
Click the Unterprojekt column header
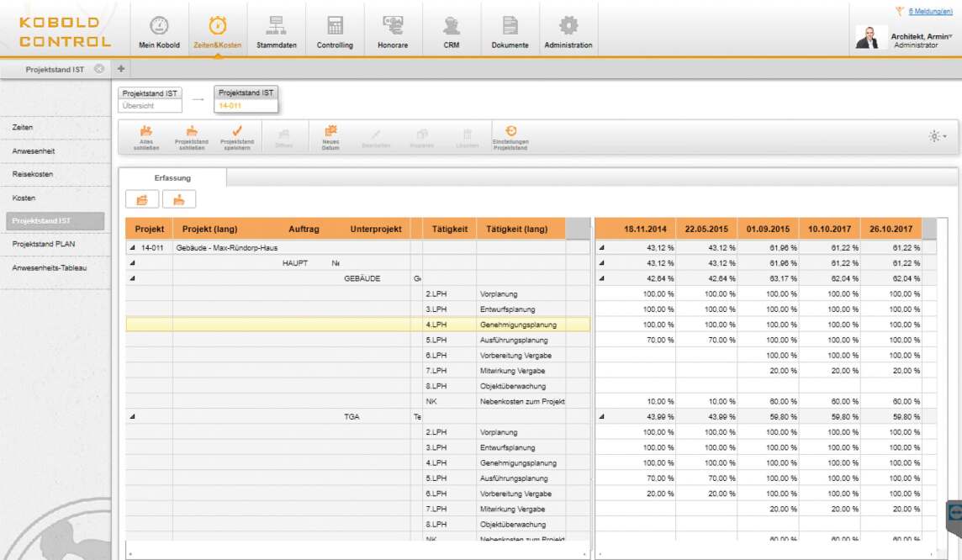376,229
